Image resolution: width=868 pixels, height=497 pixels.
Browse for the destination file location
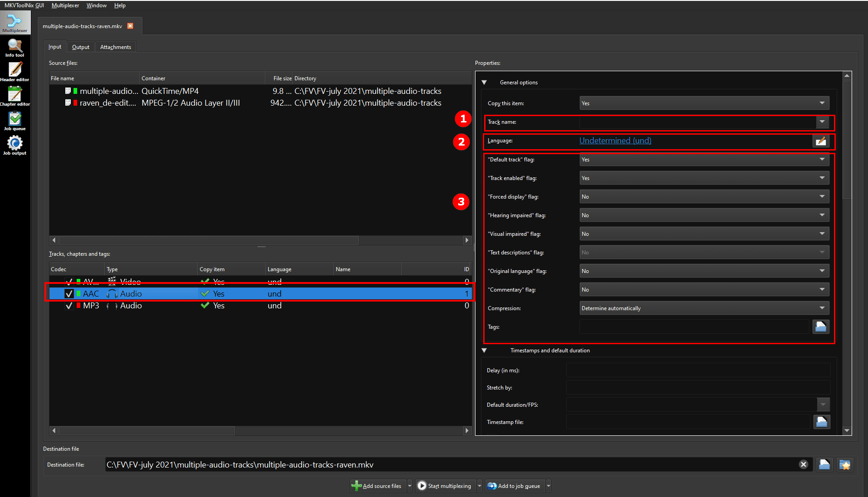tap(824, 464)
